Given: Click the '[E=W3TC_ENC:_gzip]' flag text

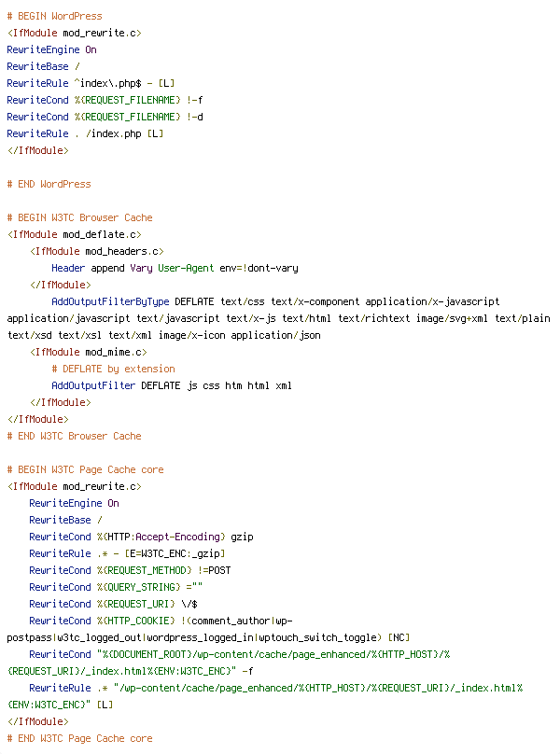Looking at the screenshot, I should tap(175, 554).
